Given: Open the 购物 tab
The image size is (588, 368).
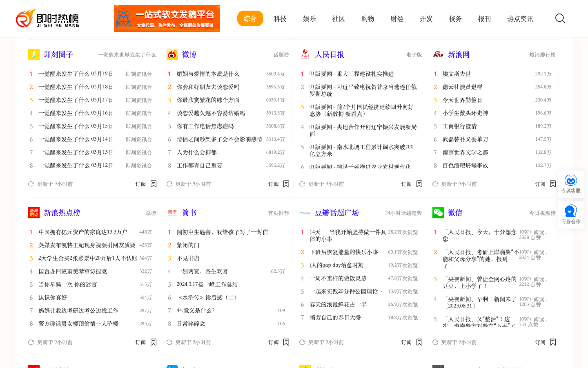Looking at the screenshot, I should point(368,19).
